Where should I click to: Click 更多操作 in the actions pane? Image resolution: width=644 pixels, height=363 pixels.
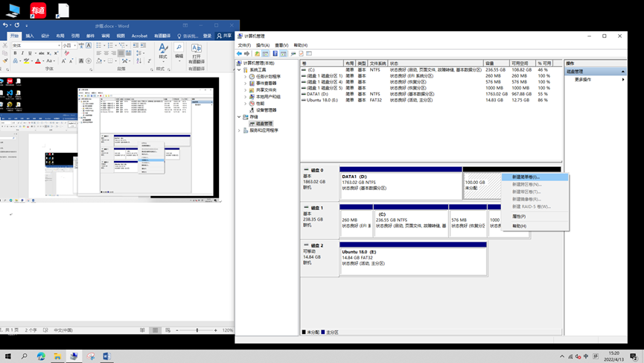(583, 79)
